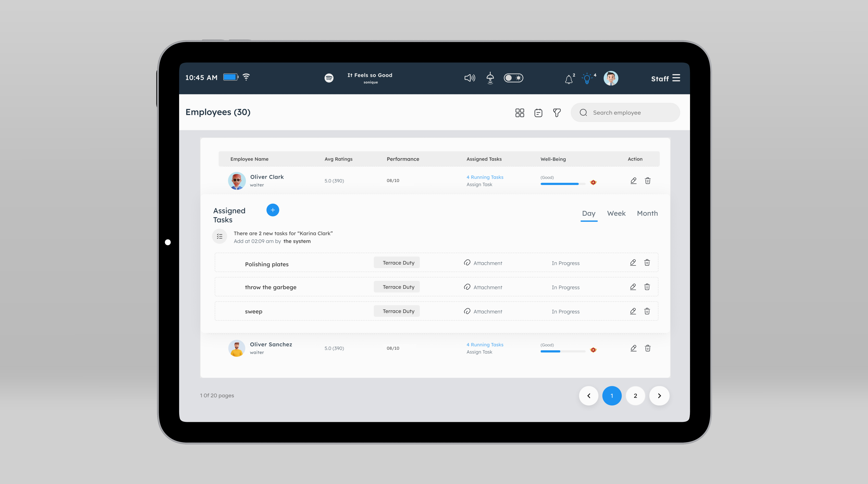Image resolution: width=868 pixels, height=484 pixels.
Task: Click the lightbulb tips icon
Action: (x=587, y=78)
